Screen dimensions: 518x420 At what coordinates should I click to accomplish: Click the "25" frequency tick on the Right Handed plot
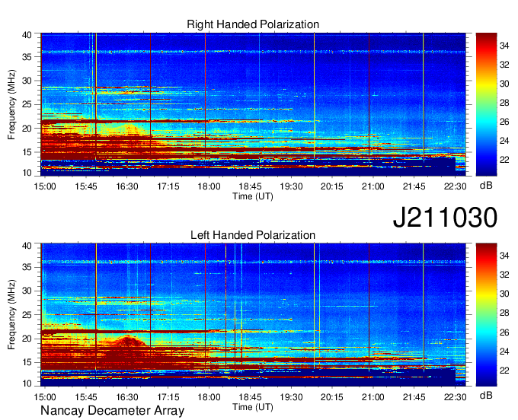click(27, 104)
